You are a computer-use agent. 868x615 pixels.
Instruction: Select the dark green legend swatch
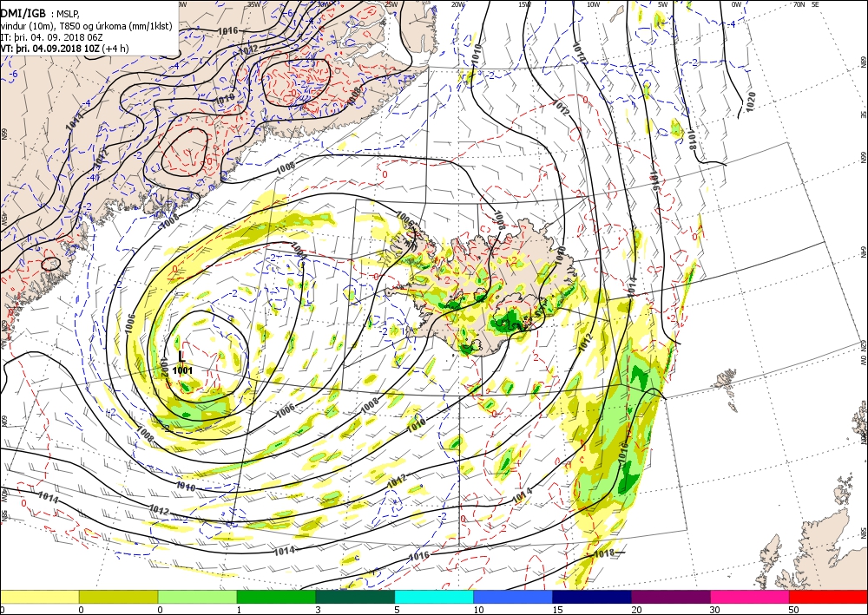click(x=355, y=597)
